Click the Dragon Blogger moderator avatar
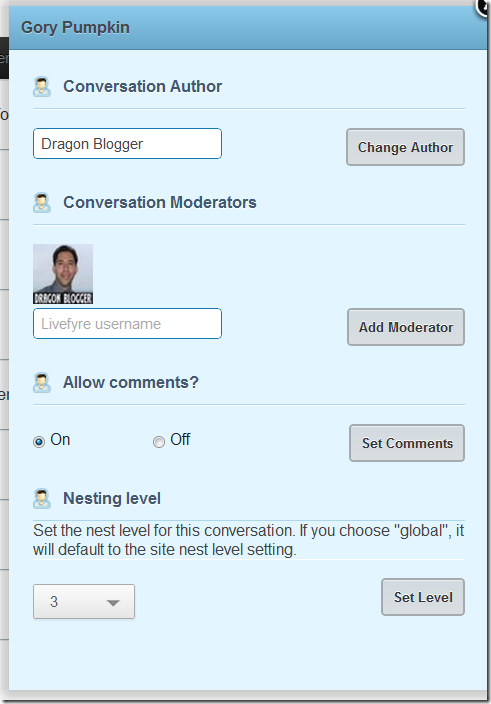491x704 pixels. coord(63,274)
